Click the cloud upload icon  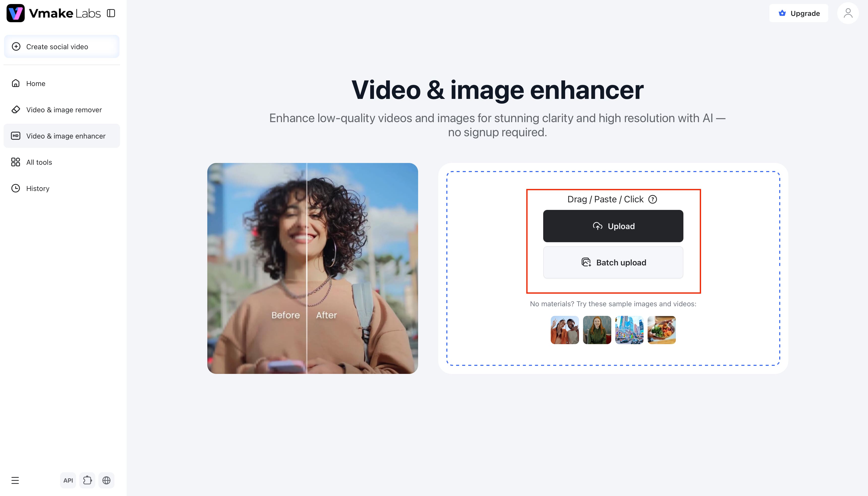(x=598, y=226)
